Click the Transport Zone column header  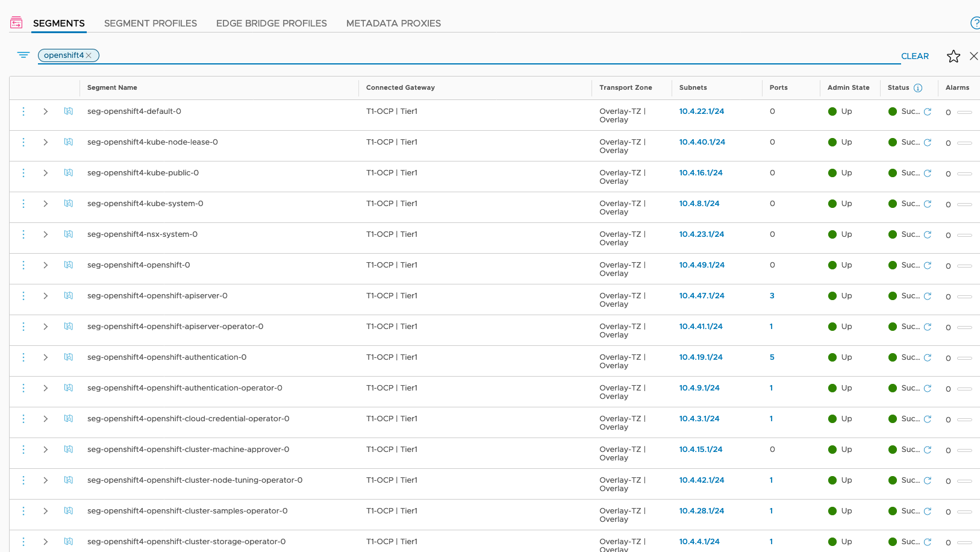click(626, 88)
